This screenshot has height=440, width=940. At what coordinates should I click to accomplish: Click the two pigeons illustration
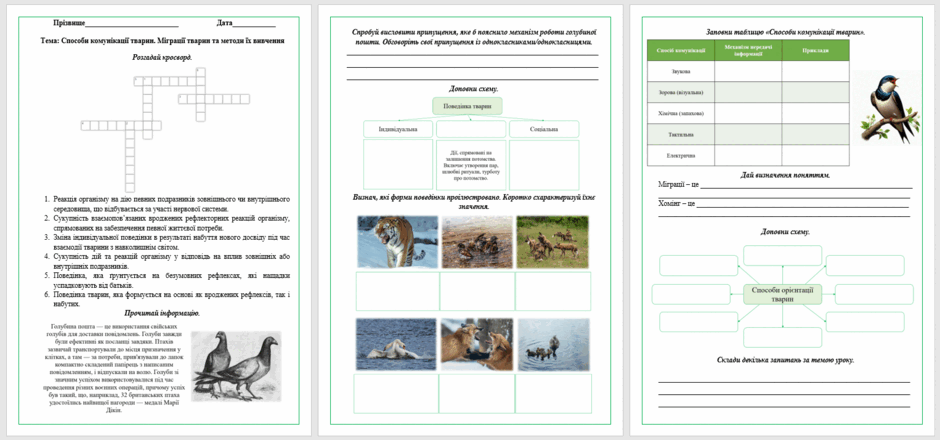(x=236, y=366)
